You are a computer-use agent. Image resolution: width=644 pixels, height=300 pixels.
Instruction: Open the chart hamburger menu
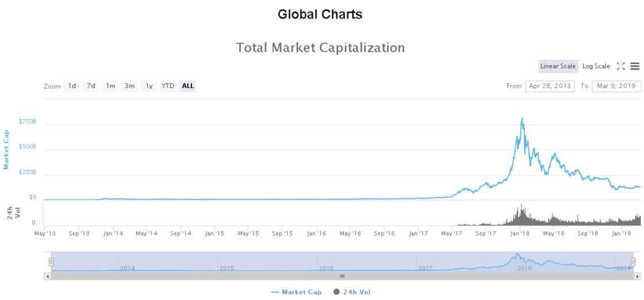[635, 66]
